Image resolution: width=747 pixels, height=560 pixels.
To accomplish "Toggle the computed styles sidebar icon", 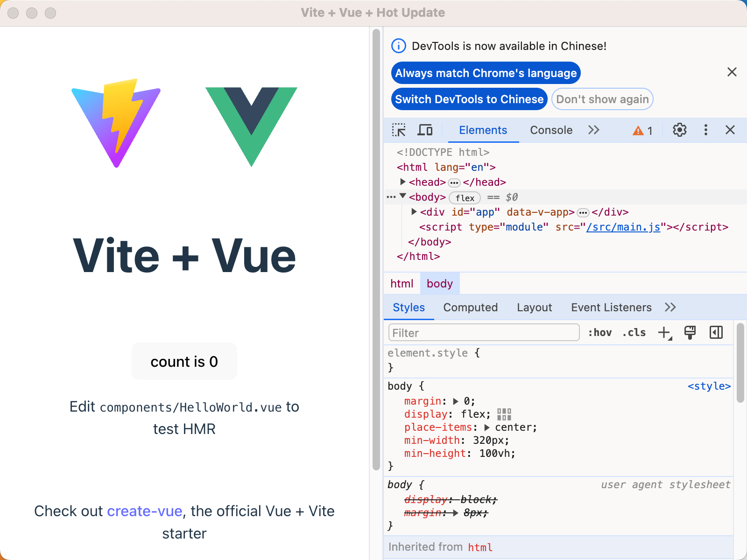I will 716,332.
